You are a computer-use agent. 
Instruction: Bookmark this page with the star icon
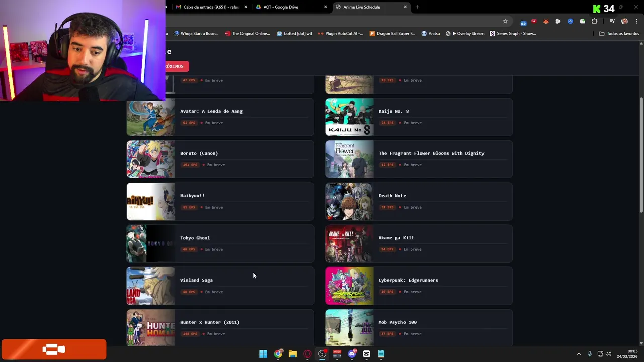click(505, 21)
